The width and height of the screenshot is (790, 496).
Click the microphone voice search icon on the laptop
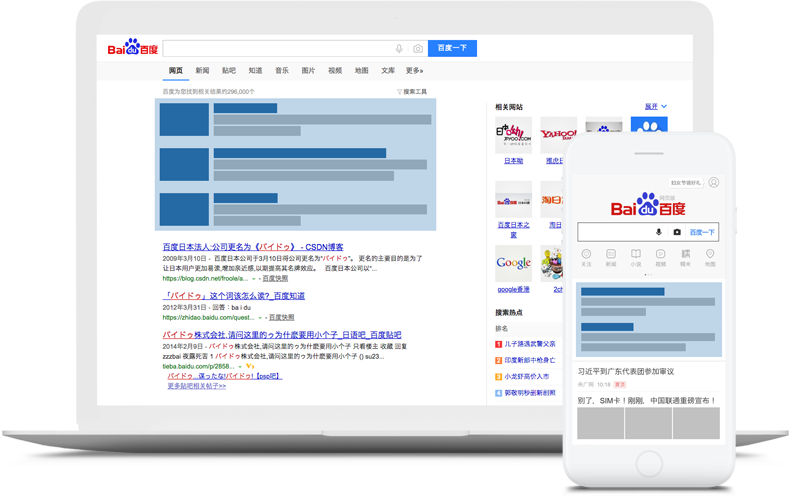[x=399, y=48]
